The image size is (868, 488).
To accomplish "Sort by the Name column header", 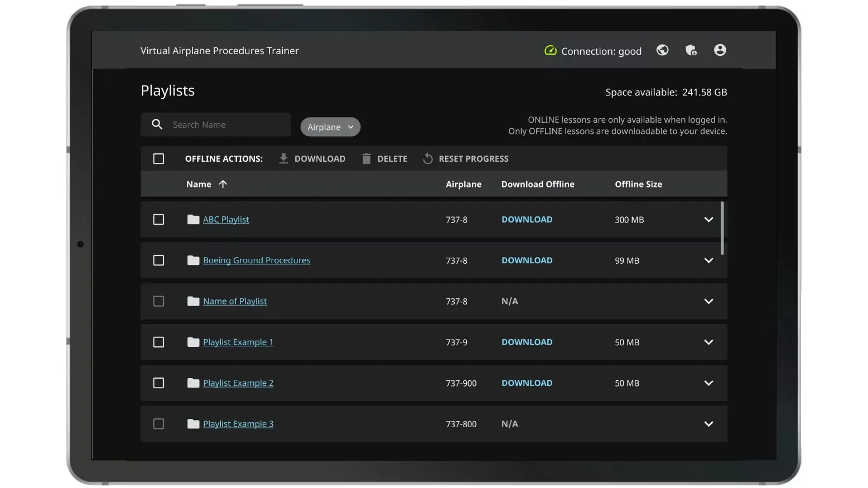I will 199,184.
